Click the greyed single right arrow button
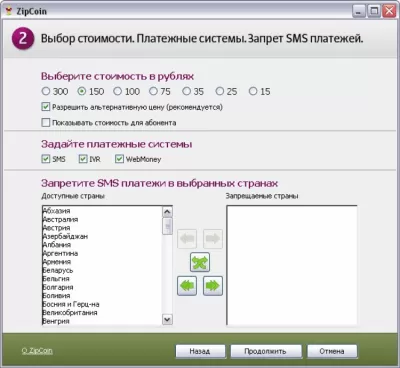The height and width of the screenshot is (368, 400). (x=213, y=239)
